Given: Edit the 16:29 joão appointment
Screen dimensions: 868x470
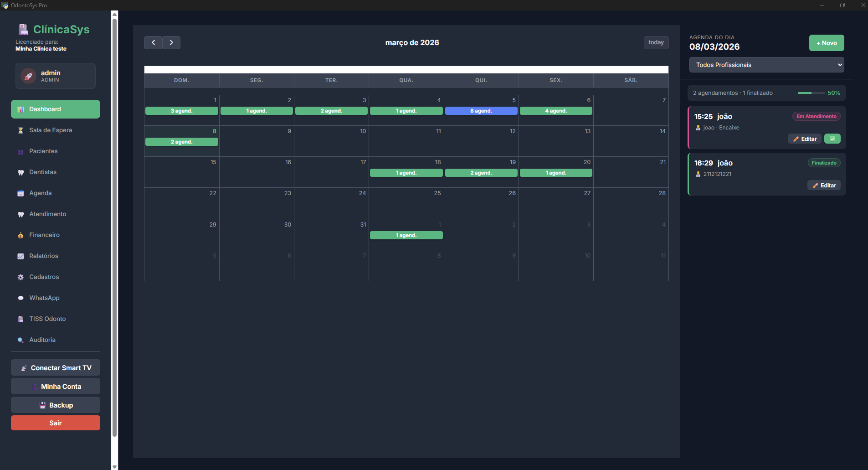Looking at the screenshot, I should (824, 186).
